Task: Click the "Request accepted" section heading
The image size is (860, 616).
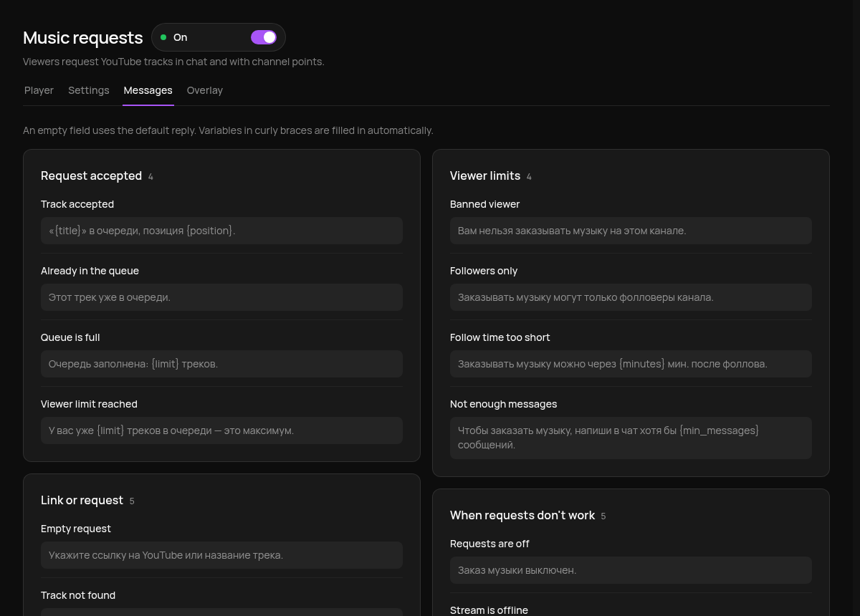Action: pyautogui.click(x=91, y=175)
